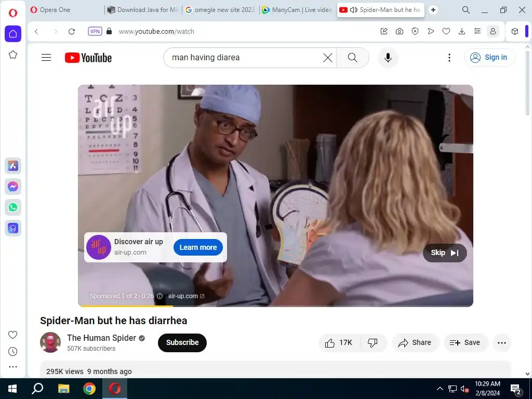Subscribe to The Human Spider
Viewport: 532px width, 399px height.
182,343
